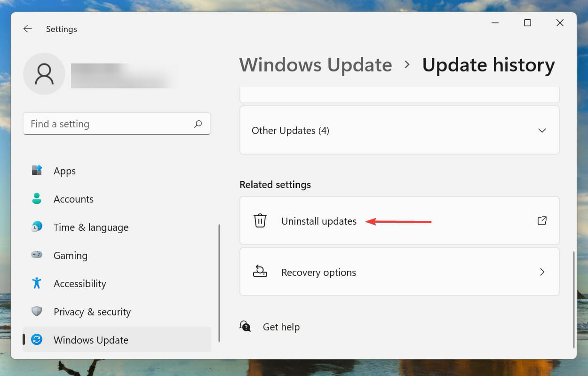
Task: Open the user profile avatar
Action: click(44, 74)
